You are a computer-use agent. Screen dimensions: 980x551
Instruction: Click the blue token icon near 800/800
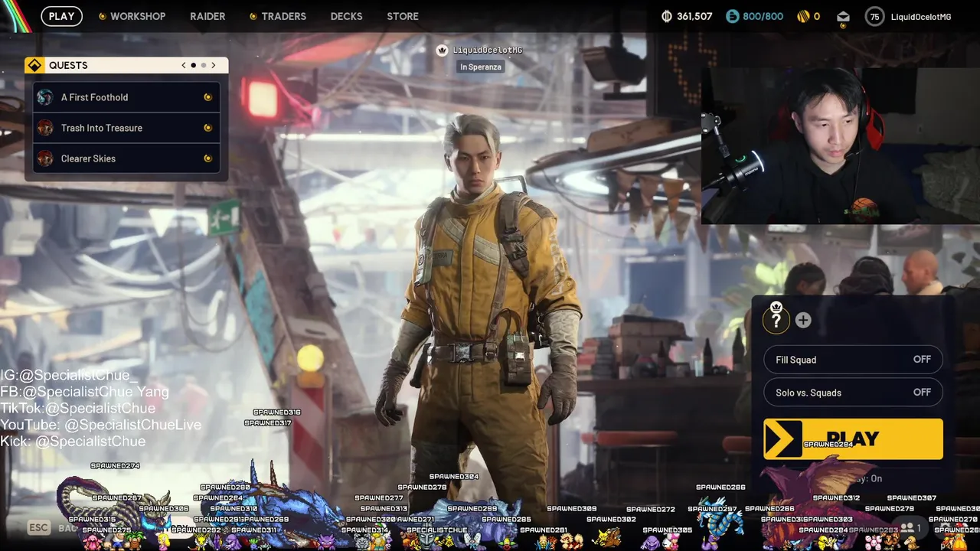point(733,16)
